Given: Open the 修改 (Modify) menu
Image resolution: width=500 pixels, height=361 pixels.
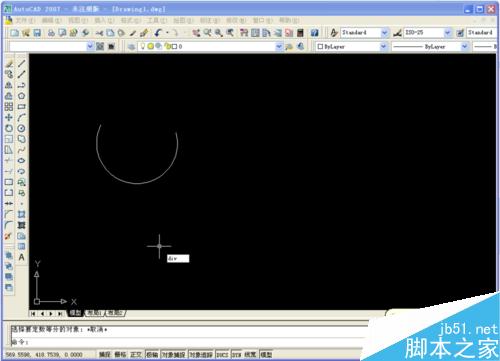Looking at the screenshot, I should tap(236, 20).
